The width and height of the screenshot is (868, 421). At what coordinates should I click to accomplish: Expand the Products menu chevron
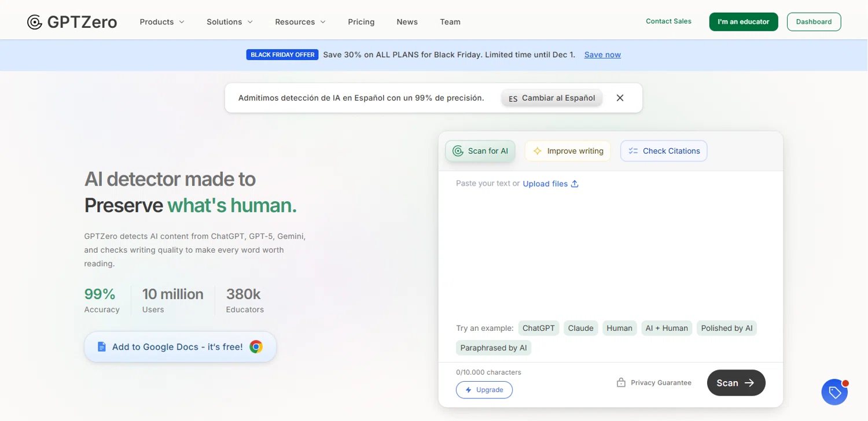(182, 22)
